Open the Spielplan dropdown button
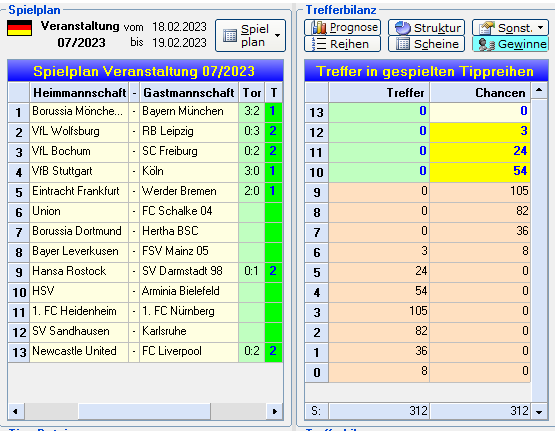The height and width of the screenshot is (431, 555). pyautogui.click(x=250, y=35)
